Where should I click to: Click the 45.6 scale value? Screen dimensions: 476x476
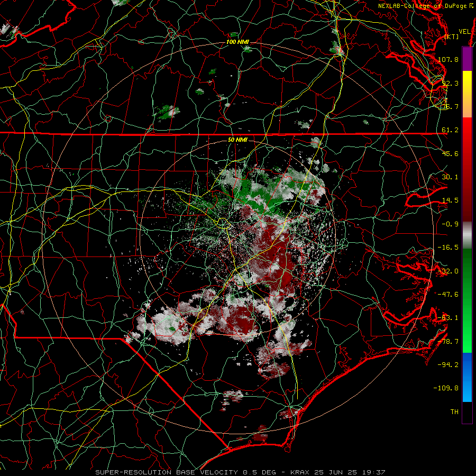450,153
